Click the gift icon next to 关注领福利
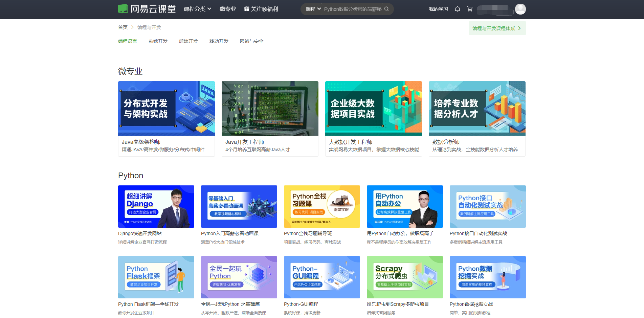The image size is (644, 318). point(247,9)
